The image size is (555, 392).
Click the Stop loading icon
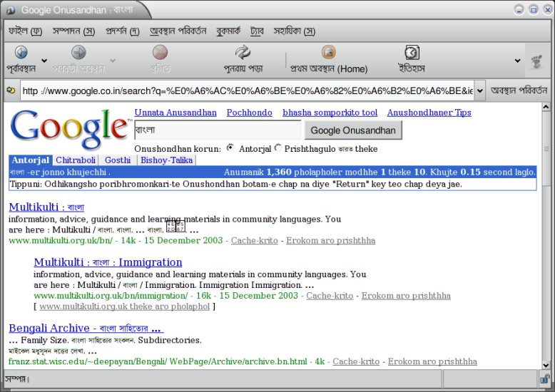(x=160, y=53)
